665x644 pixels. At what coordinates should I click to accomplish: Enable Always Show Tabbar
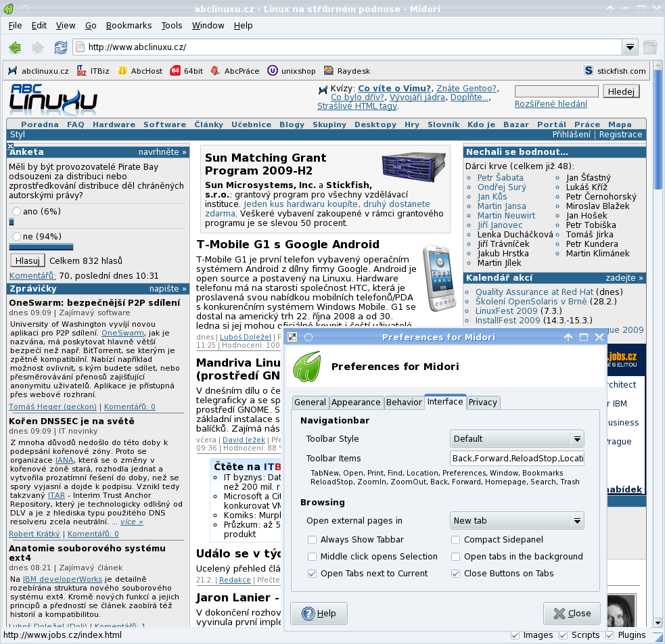(x=312, y=540)
